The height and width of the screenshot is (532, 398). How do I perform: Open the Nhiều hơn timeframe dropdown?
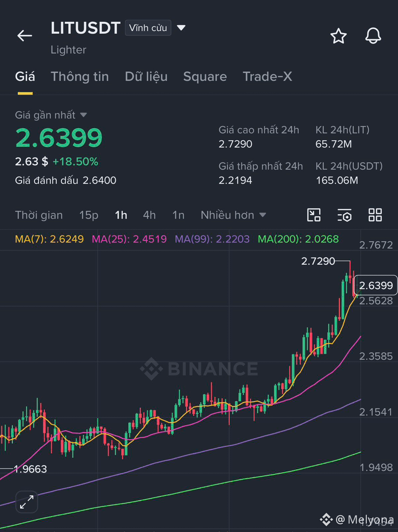tap(233, 215)
